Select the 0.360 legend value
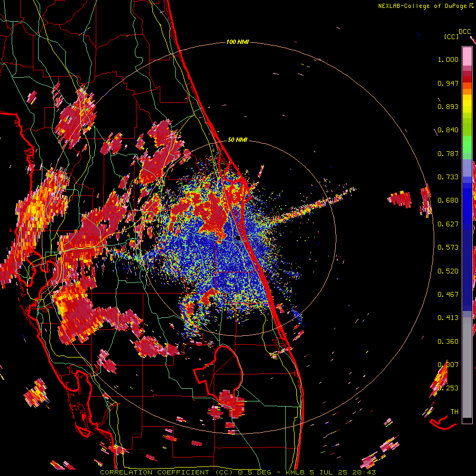 (x=448, y=342)
